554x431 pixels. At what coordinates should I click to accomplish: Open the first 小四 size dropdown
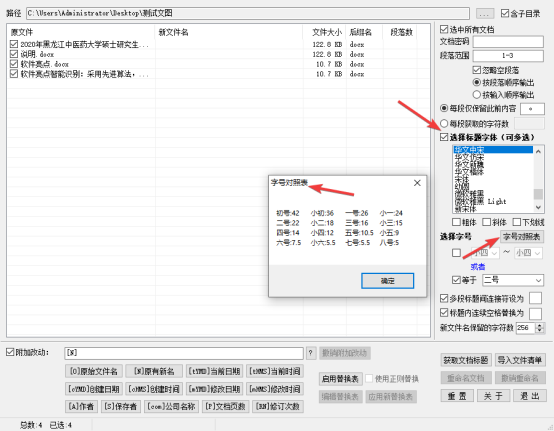[x=485, y=253]
